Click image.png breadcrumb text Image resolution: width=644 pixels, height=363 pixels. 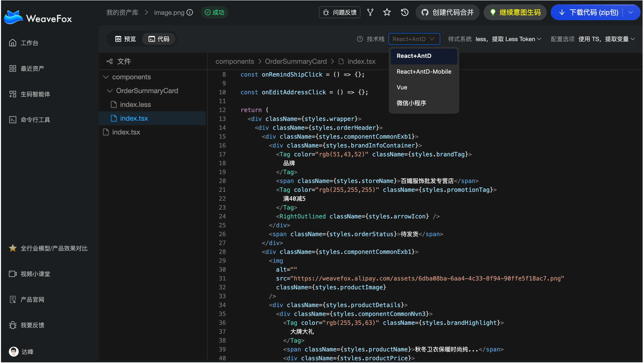169,12
